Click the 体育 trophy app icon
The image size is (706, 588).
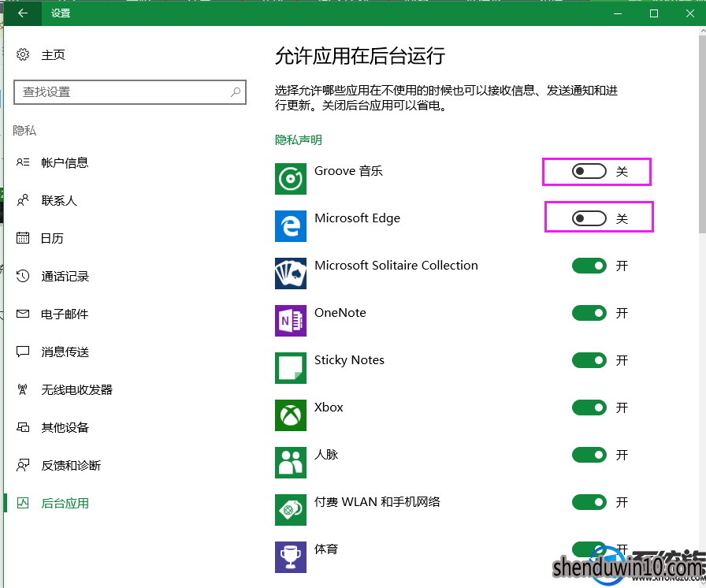pos(291,557)
